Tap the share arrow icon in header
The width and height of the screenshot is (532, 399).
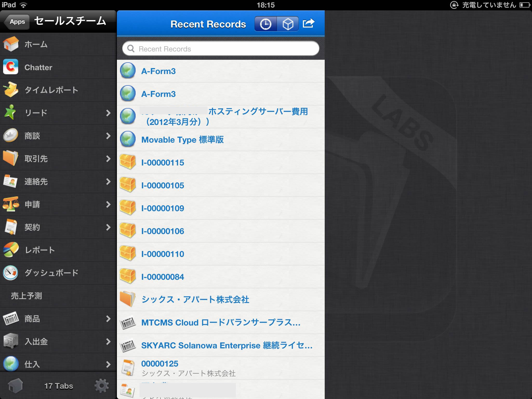click(308, 24)
